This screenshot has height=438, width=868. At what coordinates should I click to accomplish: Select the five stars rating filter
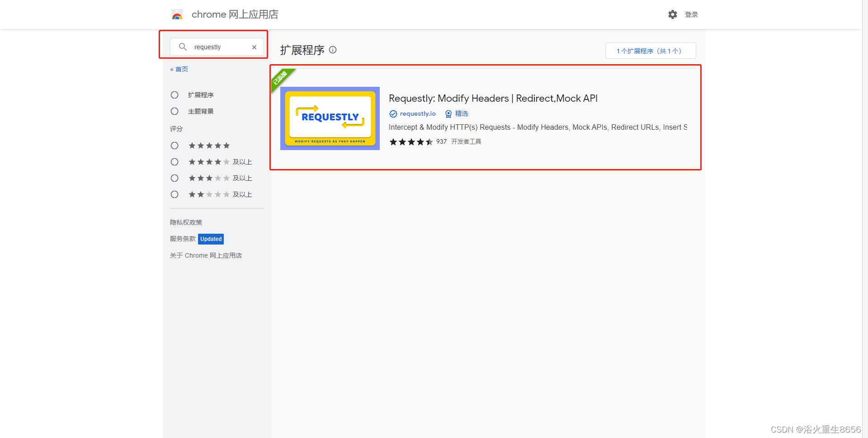(175, 146)
